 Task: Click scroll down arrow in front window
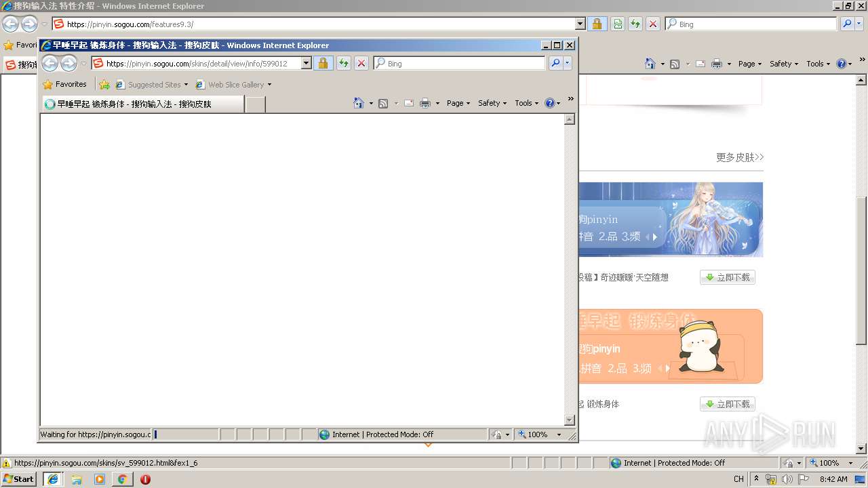click(570, 420)
